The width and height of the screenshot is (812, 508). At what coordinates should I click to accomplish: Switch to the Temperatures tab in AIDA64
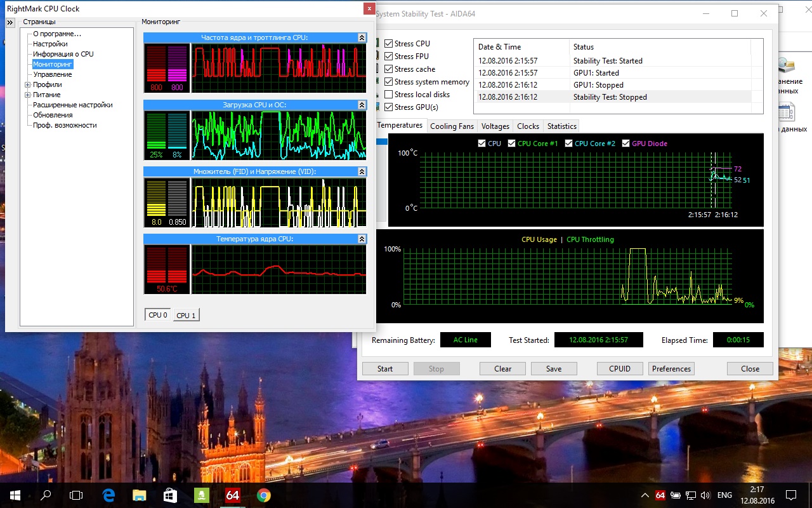point(400,125)
